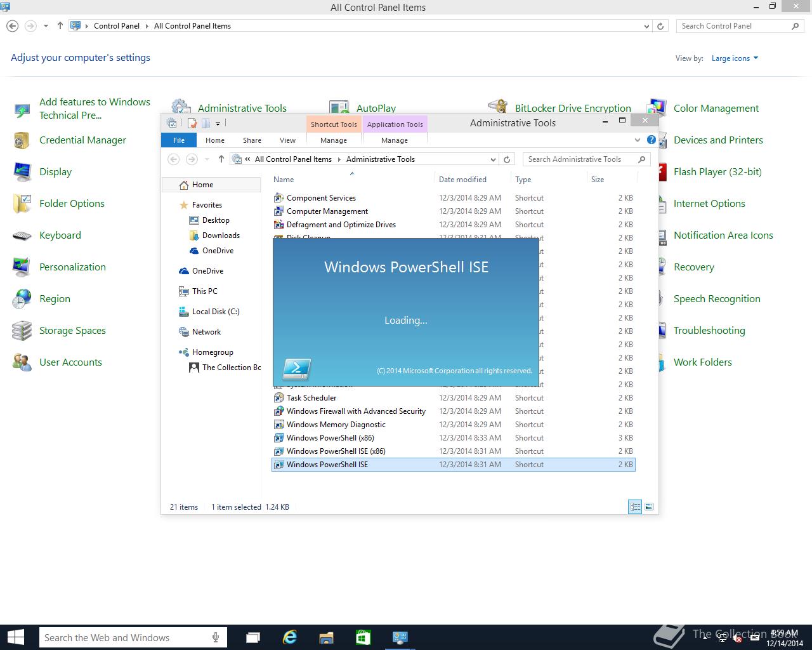The width and height of the screenshot is (812, 650).
Task: Expand the Administrative Tools address history dropdown
Action: 493,159
